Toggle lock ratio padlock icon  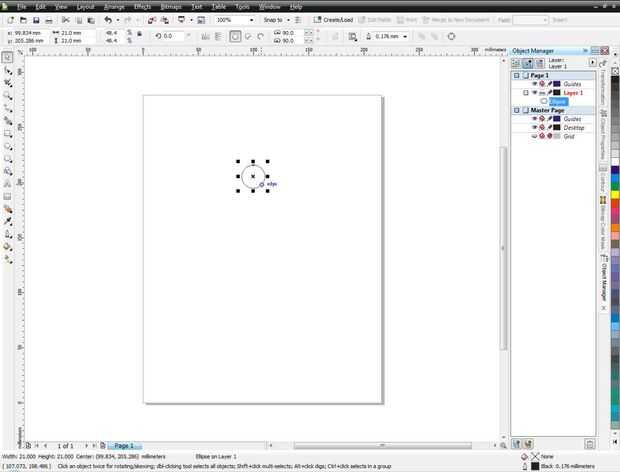click(139, 34)
